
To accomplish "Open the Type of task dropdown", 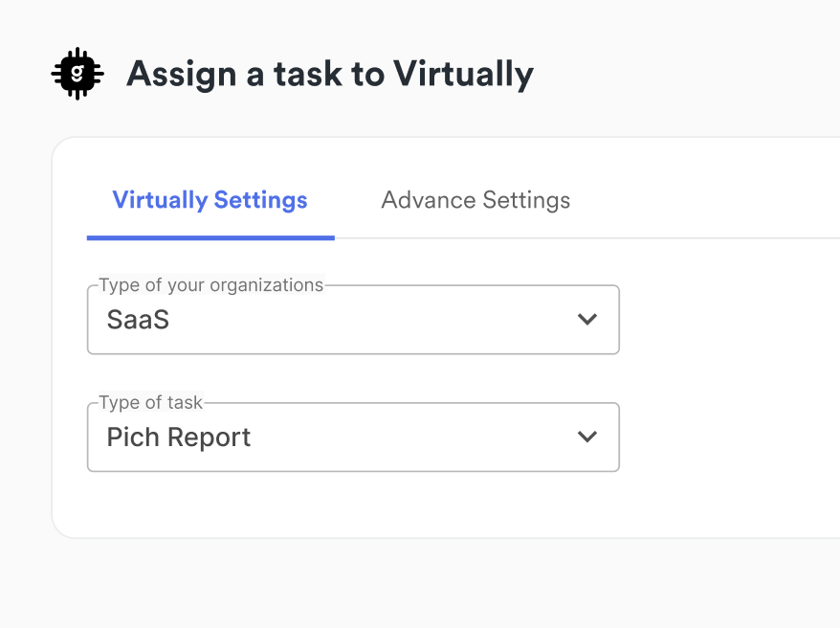I will tap(352, 437).
